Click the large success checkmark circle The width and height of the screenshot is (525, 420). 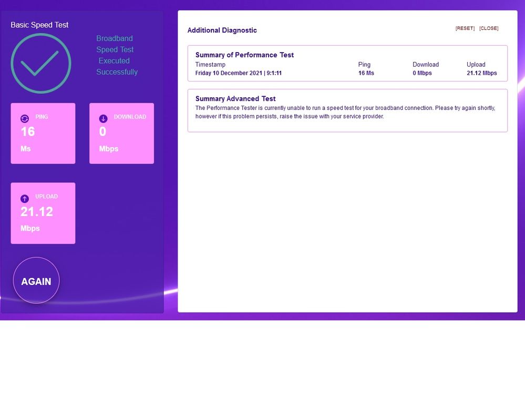pos(41,64)
